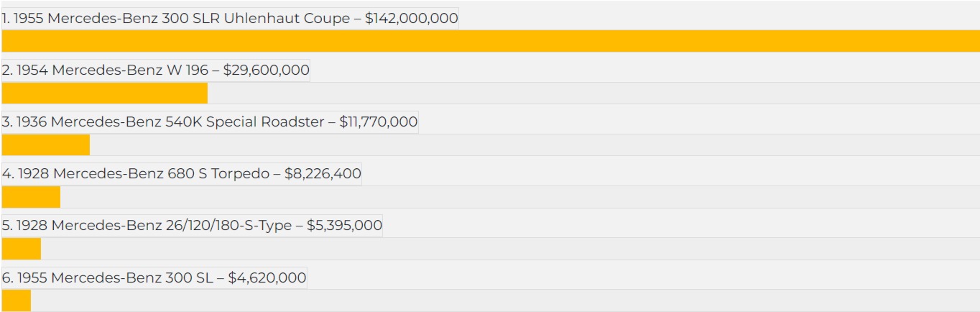Click the yellow bar under W 196

104,93
